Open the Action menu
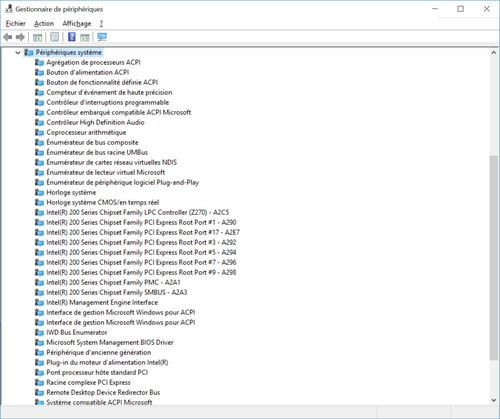Image resolution: width=500 pixels, height=419 pixels. 44,23
